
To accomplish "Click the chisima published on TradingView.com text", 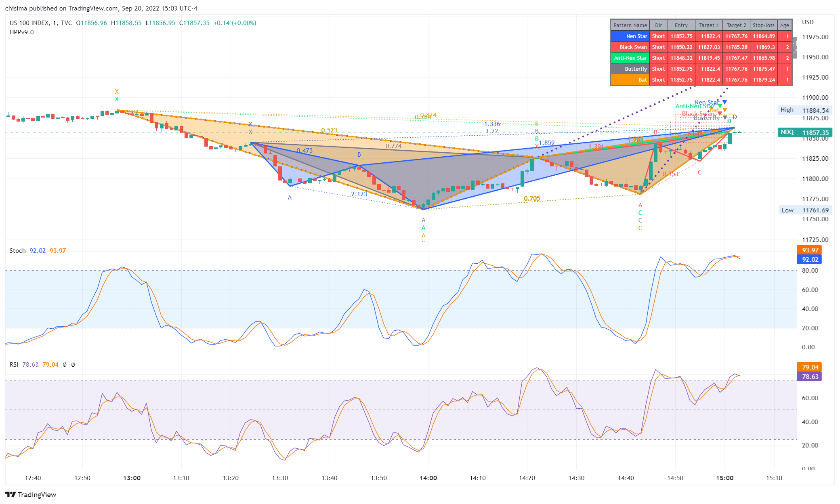I will 101,8.
